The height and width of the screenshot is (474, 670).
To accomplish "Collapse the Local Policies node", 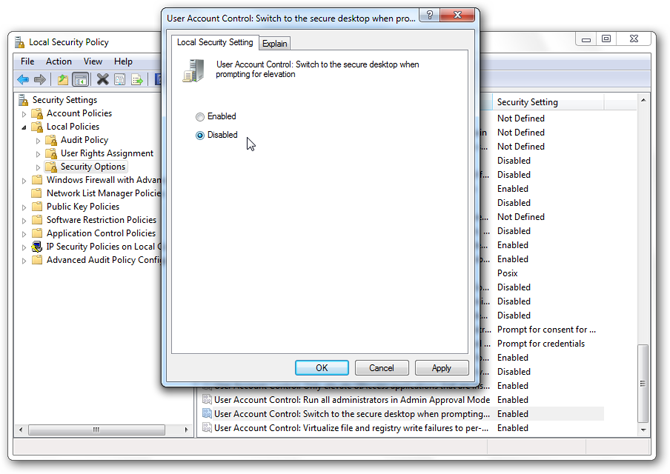I will [24, 127].
